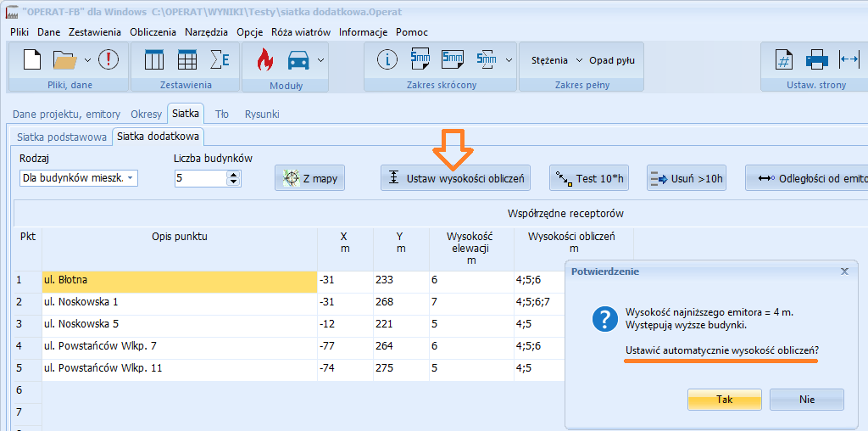
Task: Open the column table summary icon
Action: coord(154,60)
